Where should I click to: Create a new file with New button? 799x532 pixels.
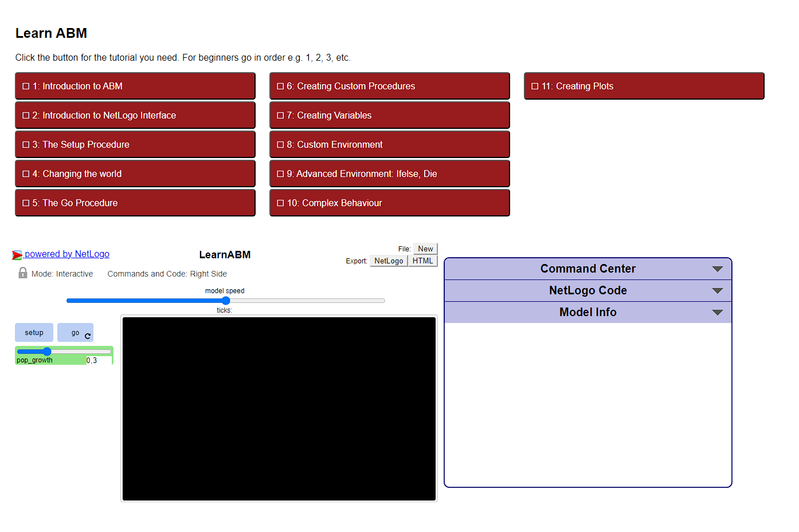pos(425,249)
